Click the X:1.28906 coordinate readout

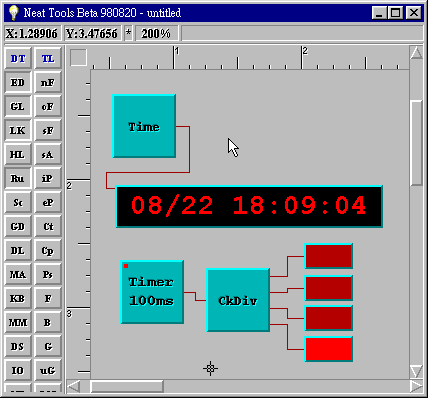(32, 33)
